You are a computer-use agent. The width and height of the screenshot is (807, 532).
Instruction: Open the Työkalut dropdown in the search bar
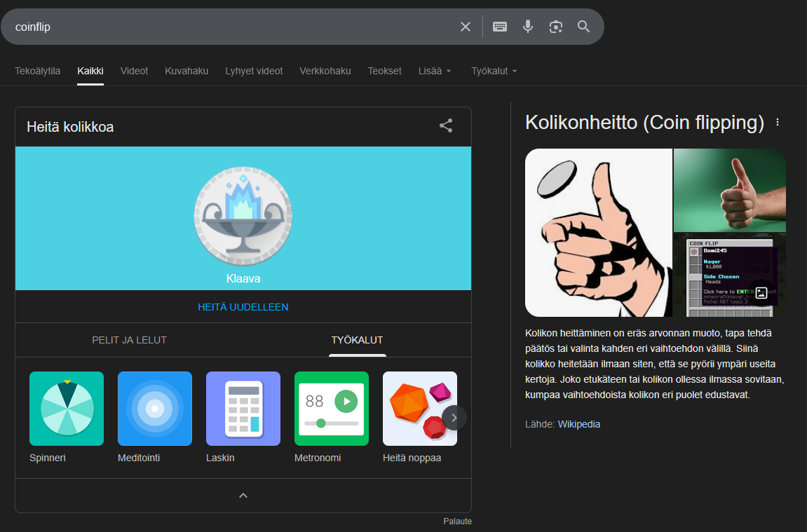494,71
